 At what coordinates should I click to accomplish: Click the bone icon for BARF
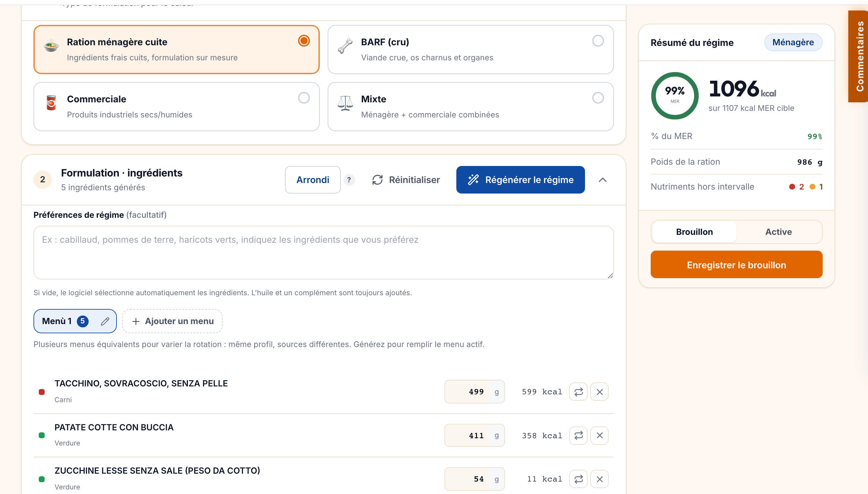point(345,46)
